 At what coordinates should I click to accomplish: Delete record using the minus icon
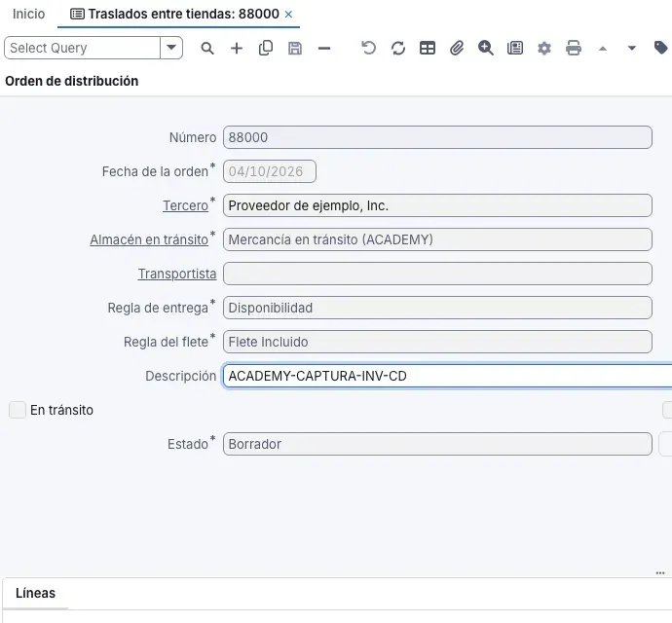click(x=324, y=49)
